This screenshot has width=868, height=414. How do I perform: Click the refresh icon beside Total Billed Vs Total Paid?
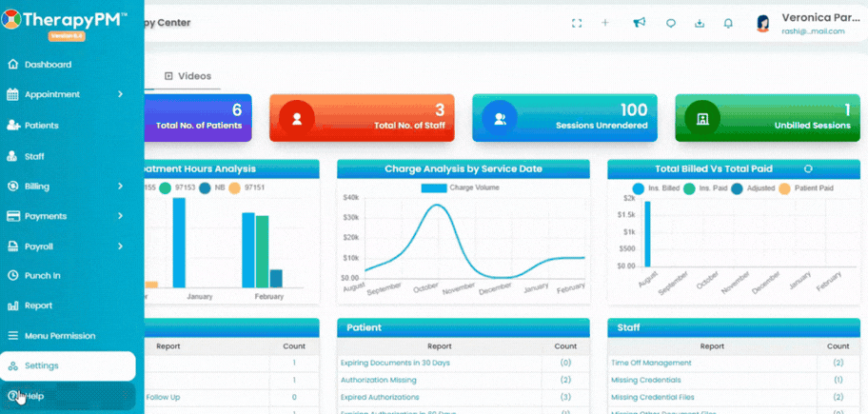pyautogui.click(x=808, y=168)
